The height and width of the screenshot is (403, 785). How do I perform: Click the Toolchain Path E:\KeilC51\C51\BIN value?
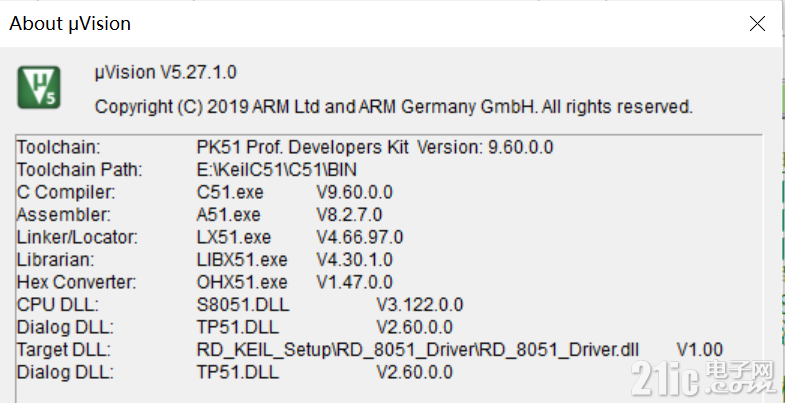point(277,170)
